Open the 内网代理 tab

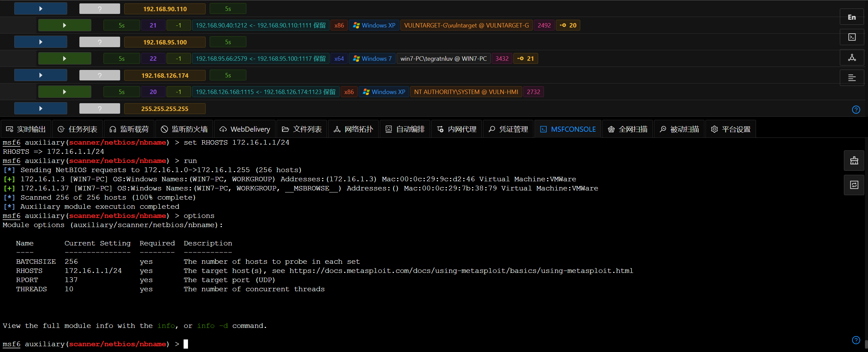coord(456,129)
